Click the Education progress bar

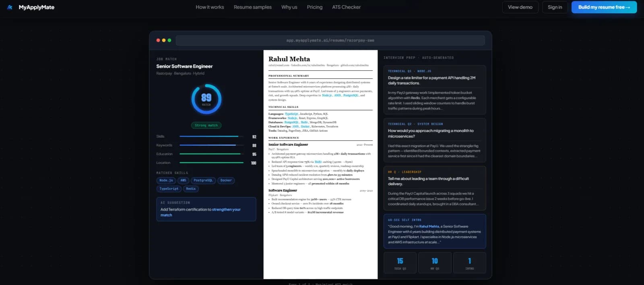click(211, 154)
